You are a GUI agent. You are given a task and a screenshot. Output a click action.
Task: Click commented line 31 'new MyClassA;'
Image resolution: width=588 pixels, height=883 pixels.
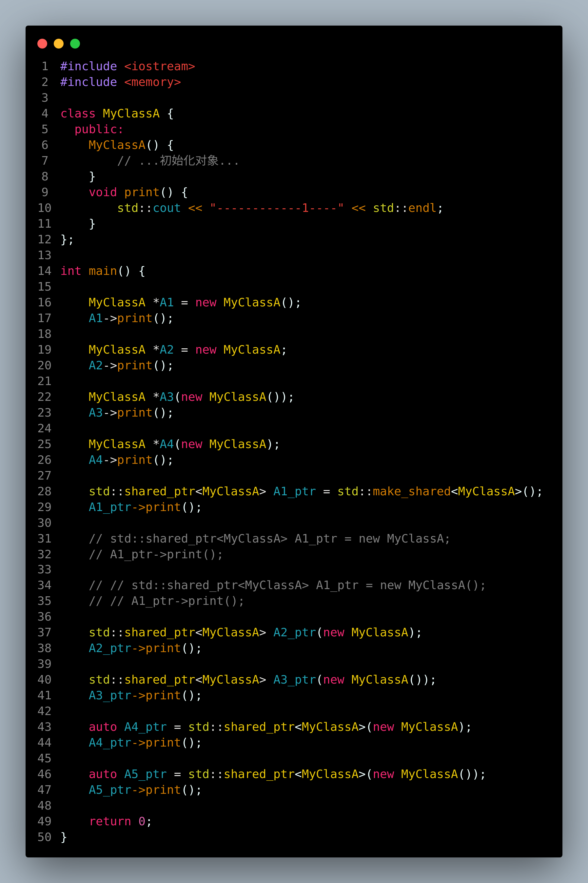click(404, 539)
